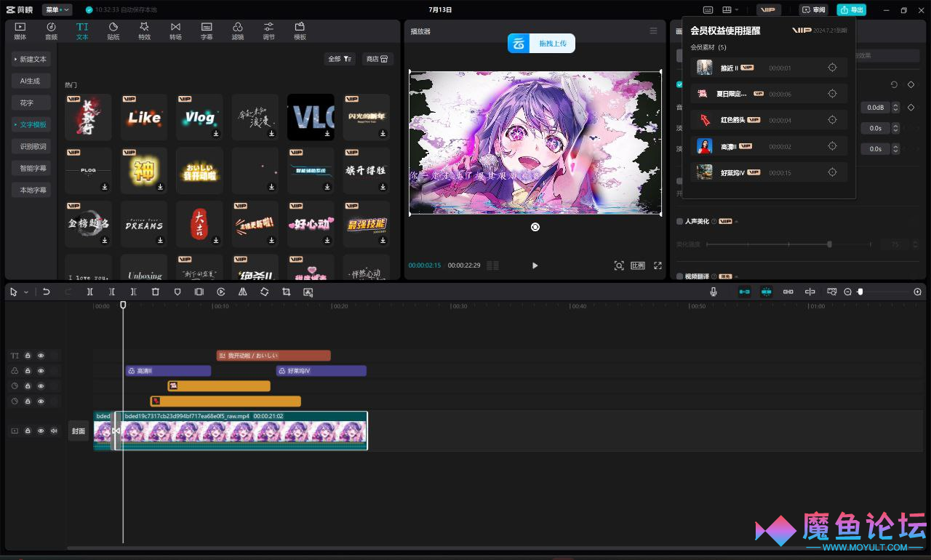Mirror the selected clip
Viewport: 931px width, 560px height.
click(243, 292)
